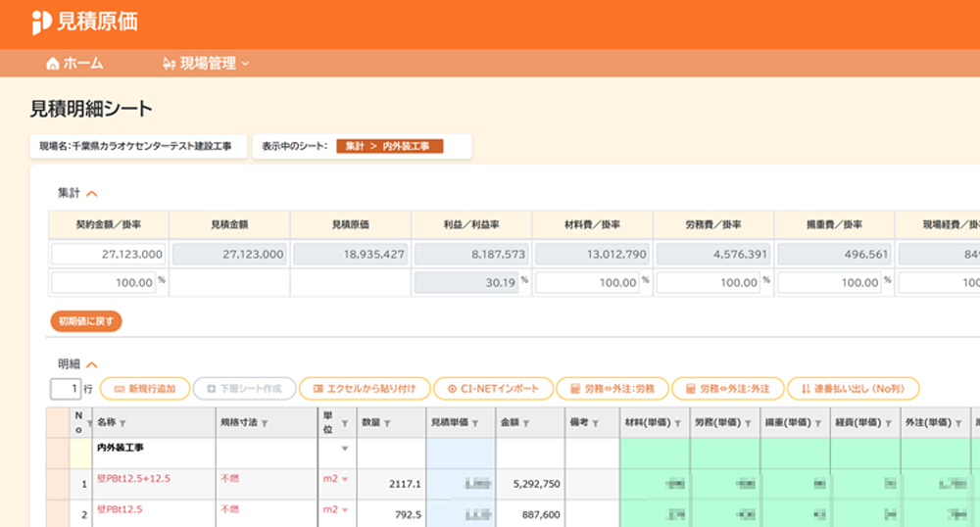Click the quantity cell 2117.1
Screen dimensions: 980x527
(x=391, y=484)
